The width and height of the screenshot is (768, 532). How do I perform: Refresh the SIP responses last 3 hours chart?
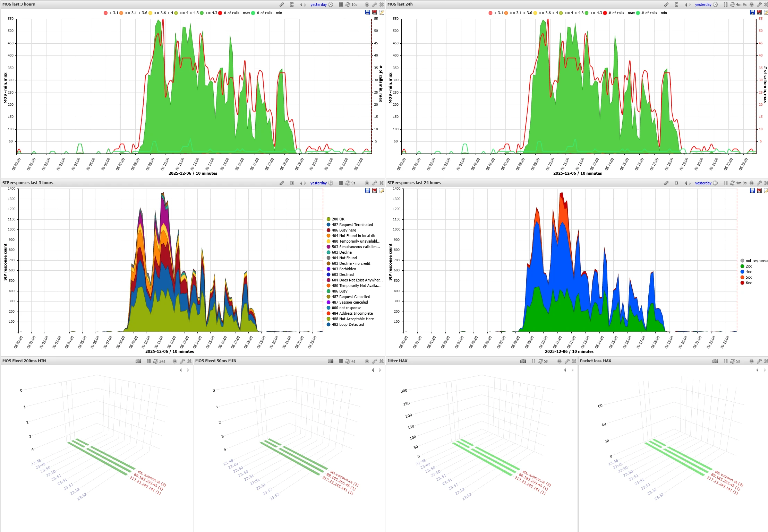[x=348, y=183]
